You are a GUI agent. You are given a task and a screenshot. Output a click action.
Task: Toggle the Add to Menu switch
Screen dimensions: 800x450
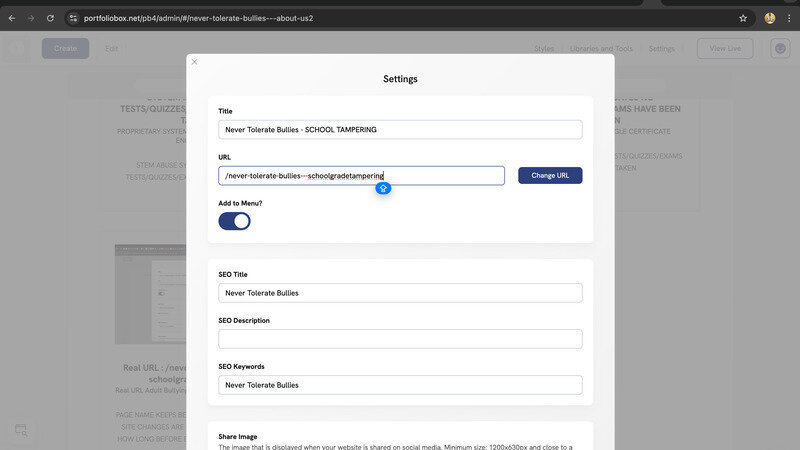point(234,221)
